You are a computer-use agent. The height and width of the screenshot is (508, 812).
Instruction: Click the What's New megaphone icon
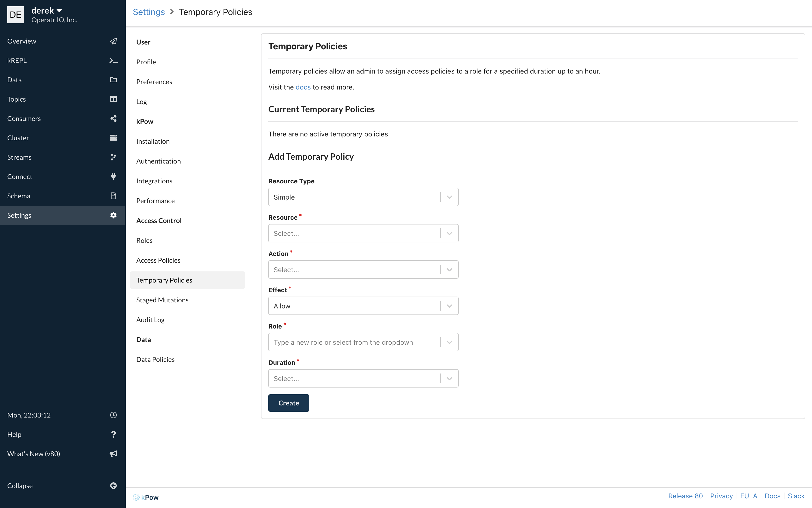point(113,454)
